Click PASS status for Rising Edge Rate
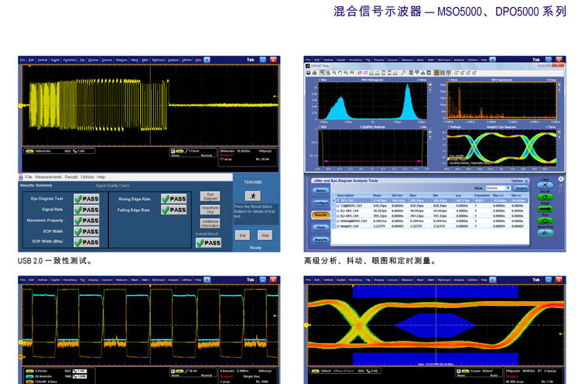The height and width of the screenshot is (384, 588). click(174, 198)
